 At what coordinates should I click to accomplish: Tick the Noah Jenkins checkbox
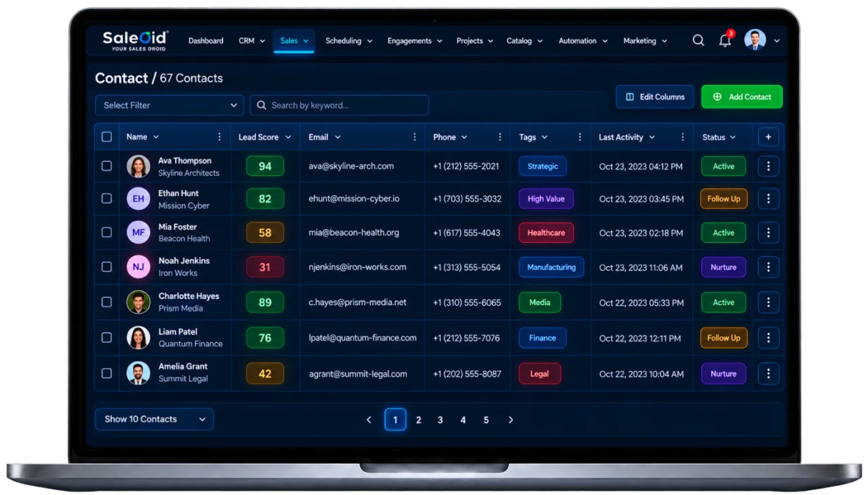[106, 266]
